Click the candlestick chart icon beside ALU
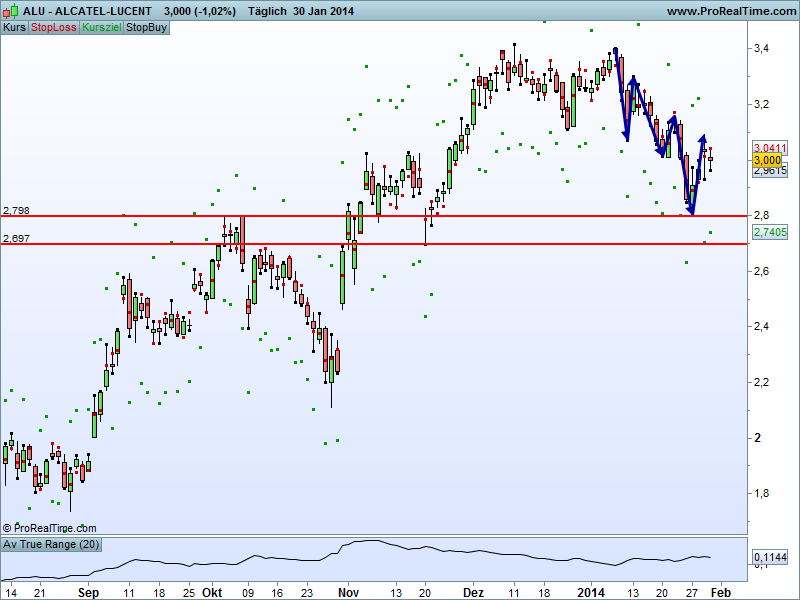Screen dimensions: 800x600 [x=10, y=11]
